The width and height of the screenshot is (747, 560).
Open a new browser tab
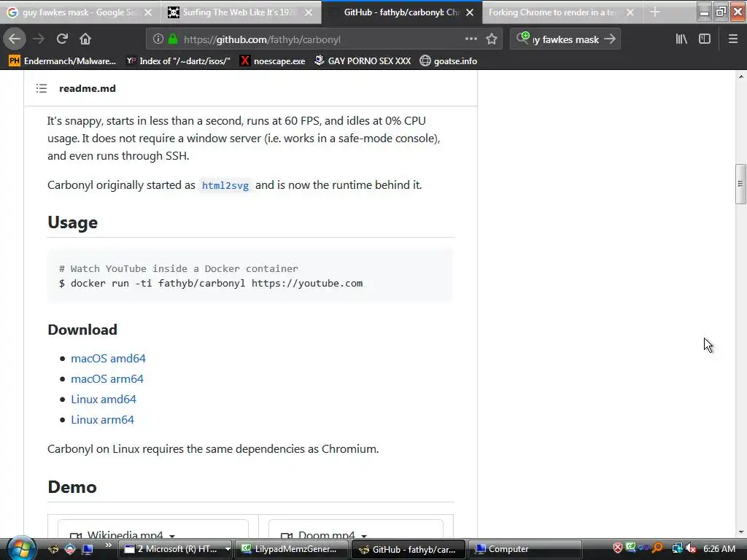pyautogui.click(x=655, y=12)
